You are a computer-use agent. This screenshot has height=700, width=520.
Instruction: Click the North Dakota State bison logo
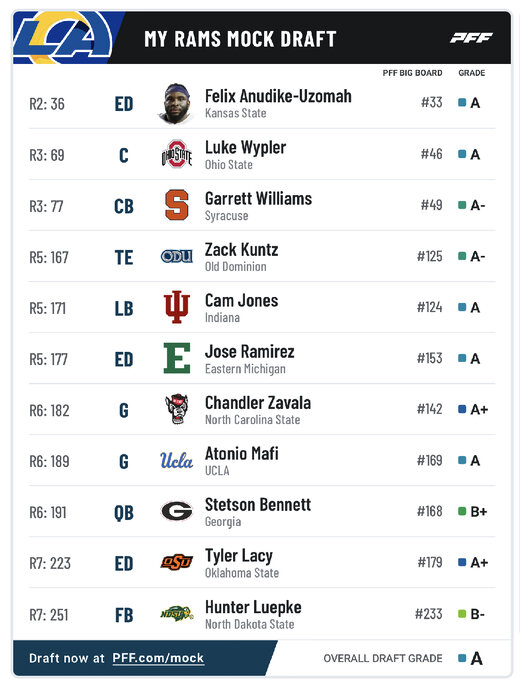(177, 614)
